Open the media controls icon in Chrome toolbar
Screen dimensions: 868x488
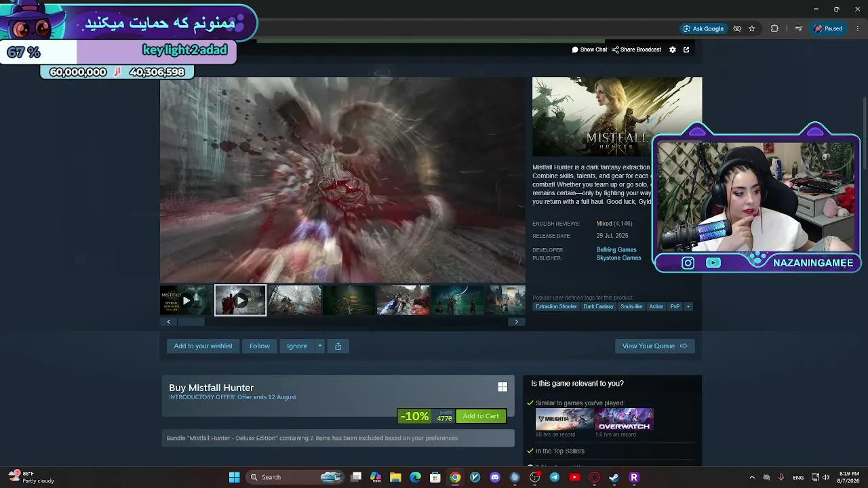tap(798, 28)
